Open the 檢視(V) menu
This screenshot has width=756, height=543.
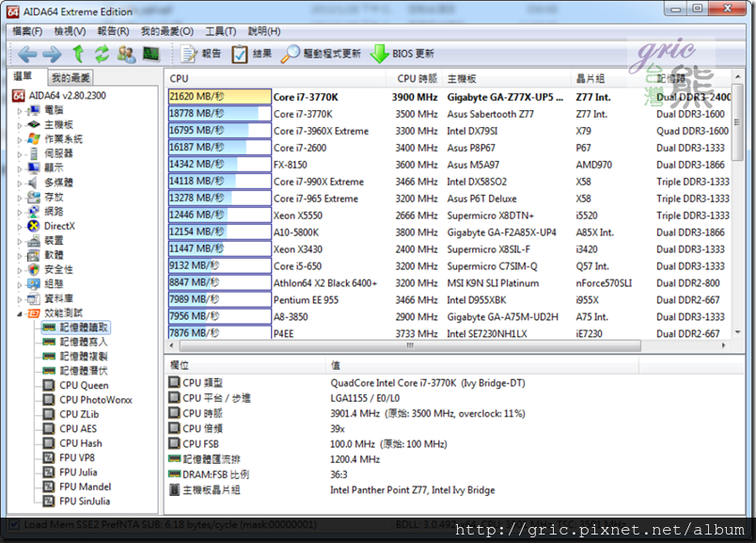(70, 31)
